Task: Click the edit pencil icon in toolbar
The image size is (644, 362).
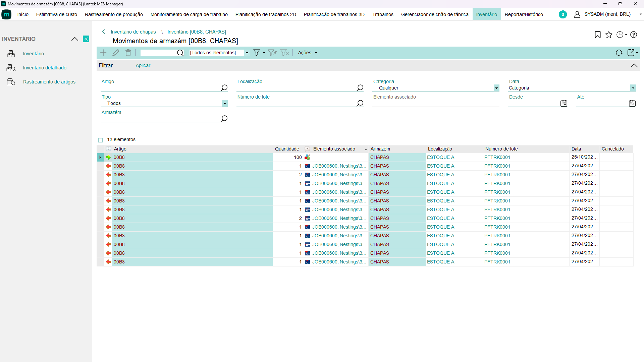Action: coord(116,53)
